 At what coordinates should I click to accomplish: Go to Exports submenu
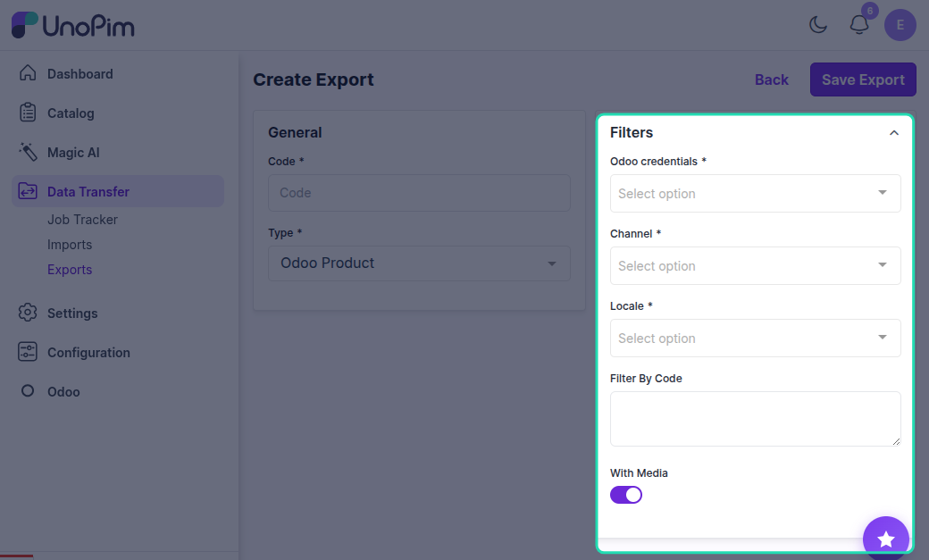70,270
